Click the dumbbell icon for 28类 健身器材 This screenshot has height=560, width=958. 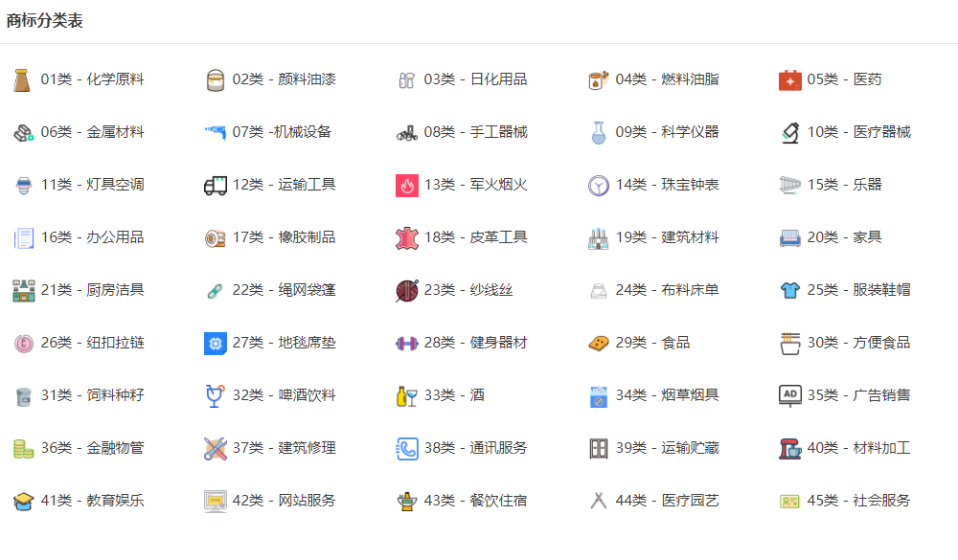pos(407,344)
